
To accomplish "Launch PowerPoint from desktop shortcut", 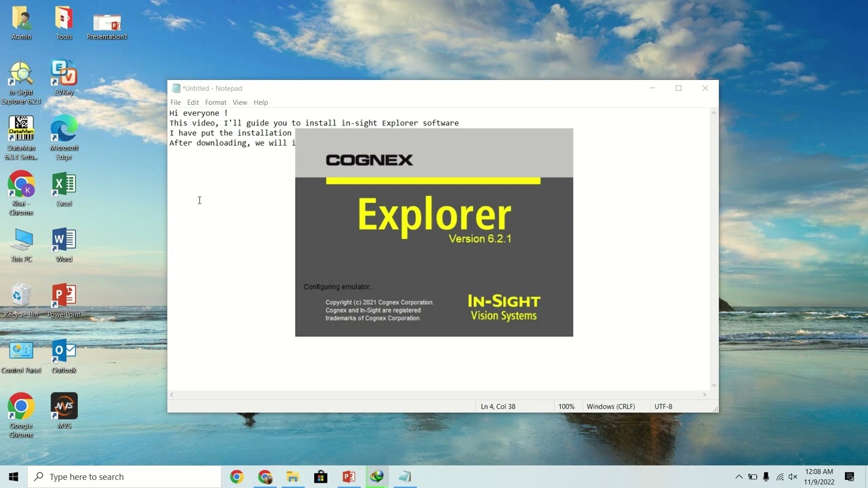I will click(x=64, y=301).
